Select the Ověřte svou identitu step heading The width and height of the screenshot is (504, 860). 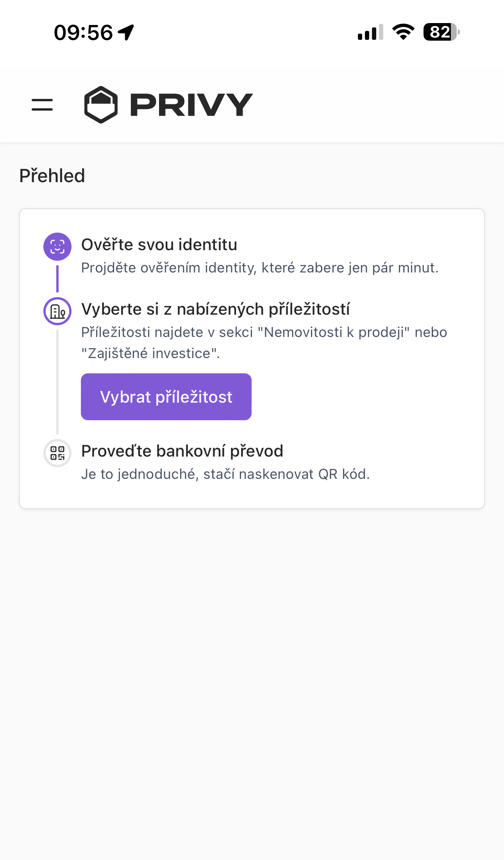(x=159, y=245)
